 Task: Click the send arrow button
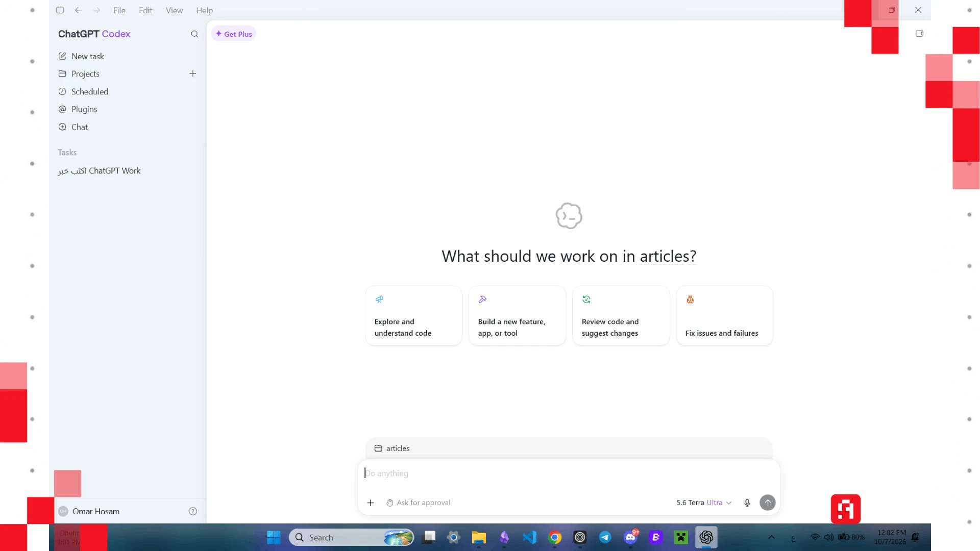coord(768,503)
